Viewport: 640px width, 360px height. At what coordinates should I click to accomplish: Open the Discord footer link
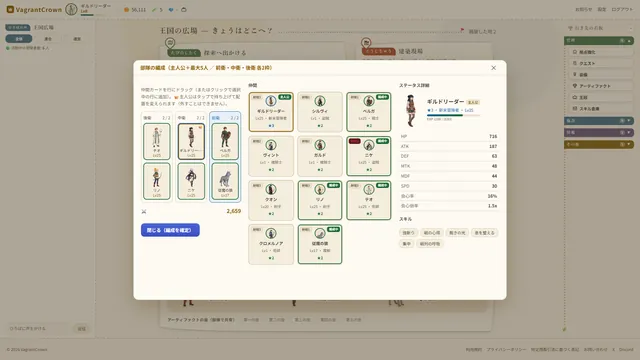[626, 350]
